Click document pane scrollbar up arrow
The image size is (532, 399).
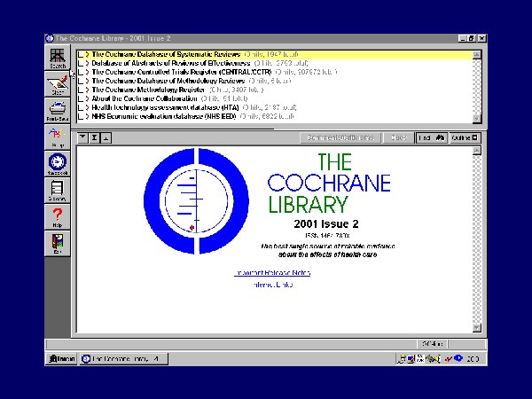tap(477, 151)
